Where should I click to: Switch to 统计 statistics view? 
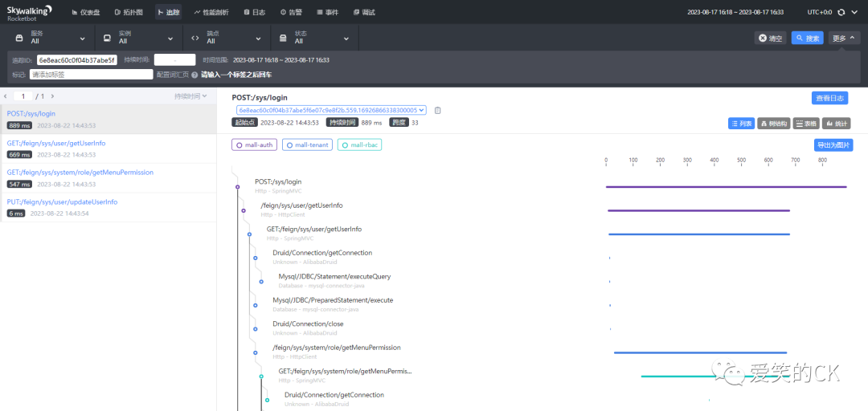coord(837,124)
